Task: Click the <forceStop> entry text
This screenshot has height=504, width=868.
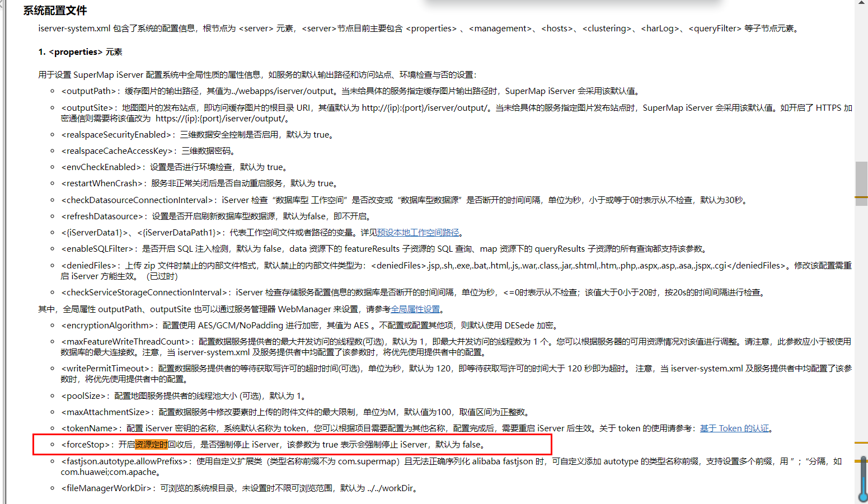Action: 274,445
